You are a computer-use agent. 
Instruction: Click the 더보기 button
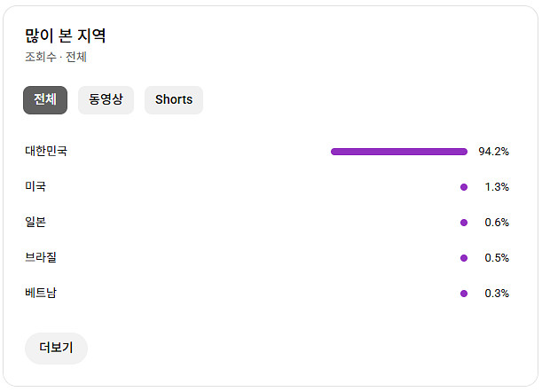56,349
